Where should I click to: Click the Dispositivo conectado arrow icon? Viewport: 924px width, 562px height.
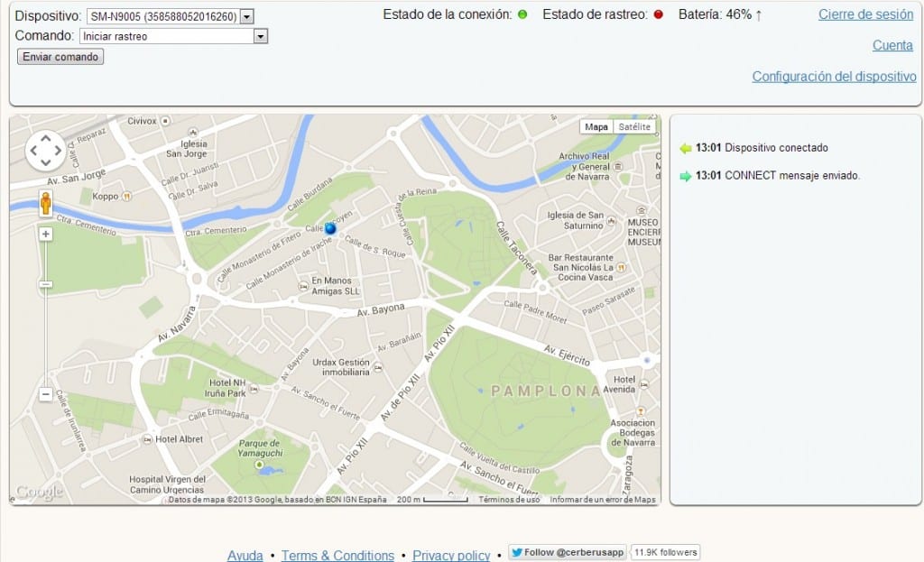[x=686, y=148]
